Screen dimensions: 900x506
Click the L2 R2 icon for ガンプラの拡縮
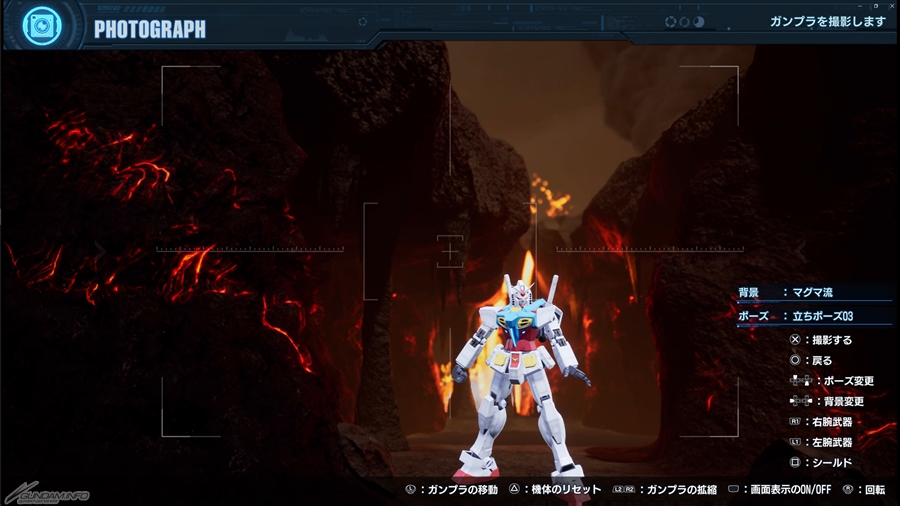[x=624, y=489]
